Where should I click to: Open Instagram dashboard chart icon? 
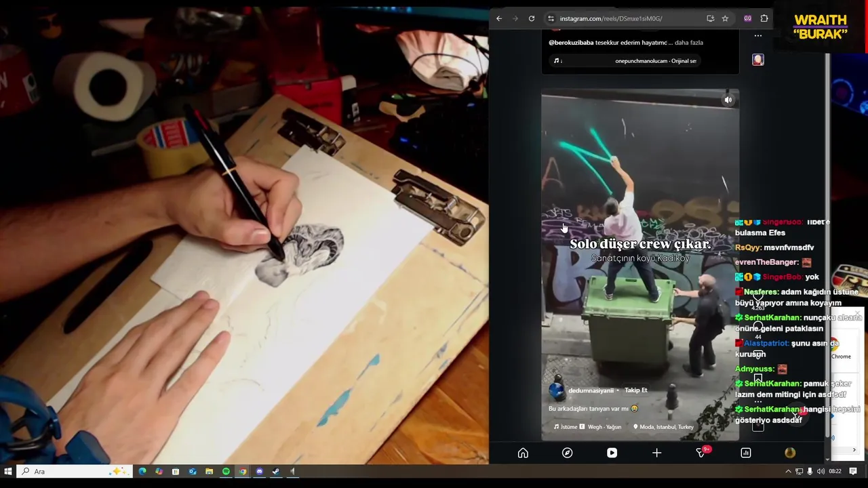tap(746, 453)
